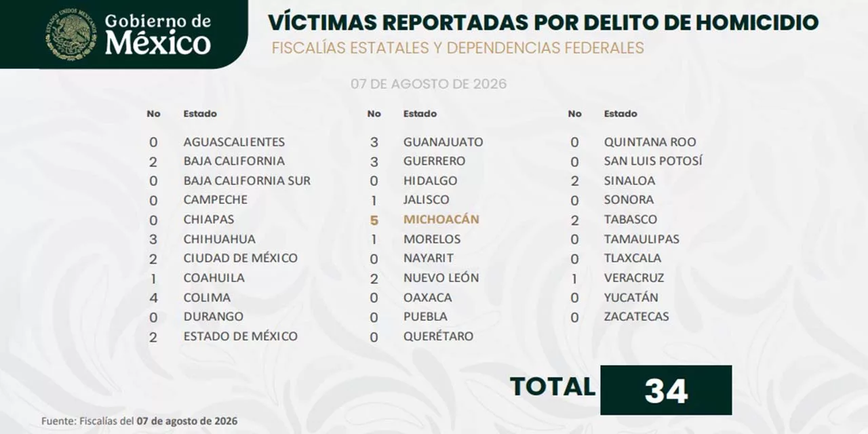Select the QUERÉTARO entry
Viewport: 868px width, 434px height.
coord(438,336)
